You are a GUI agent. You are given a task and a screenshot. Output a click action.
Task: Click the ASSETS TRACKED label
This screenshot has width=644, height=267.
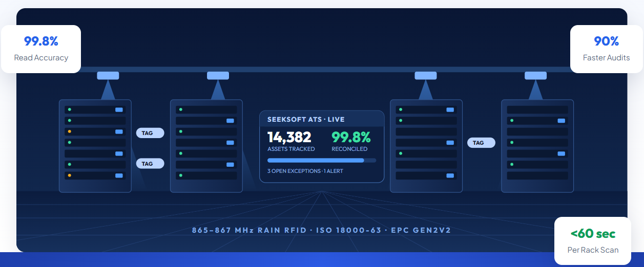click(291, 149)
